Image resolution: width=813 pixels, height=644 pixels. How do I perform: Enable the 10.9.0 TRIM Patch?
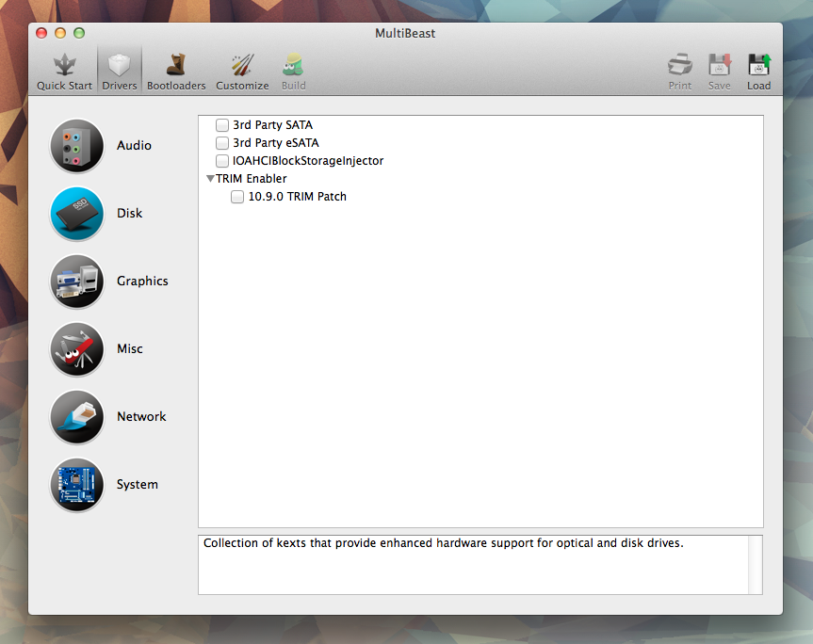coord(236,197)
